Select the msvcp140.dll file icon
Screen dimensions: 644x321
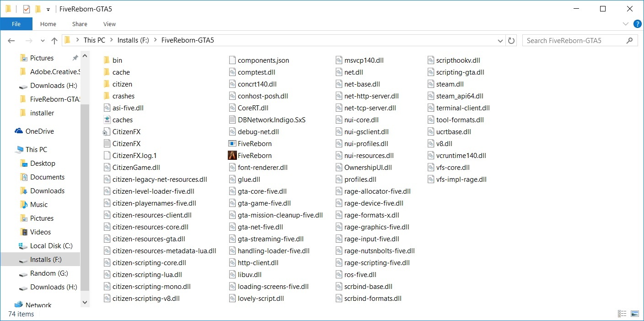[x=339, y=60]
